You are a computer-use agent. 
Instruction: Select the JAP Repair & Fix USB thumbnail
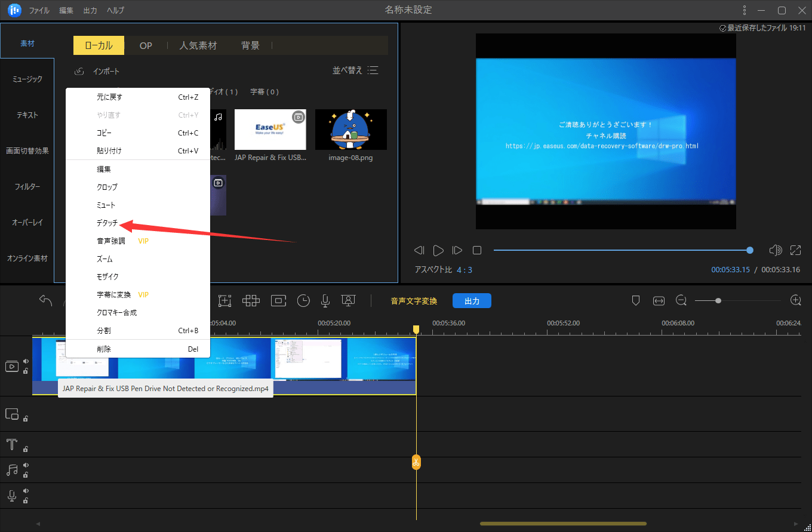270,130
